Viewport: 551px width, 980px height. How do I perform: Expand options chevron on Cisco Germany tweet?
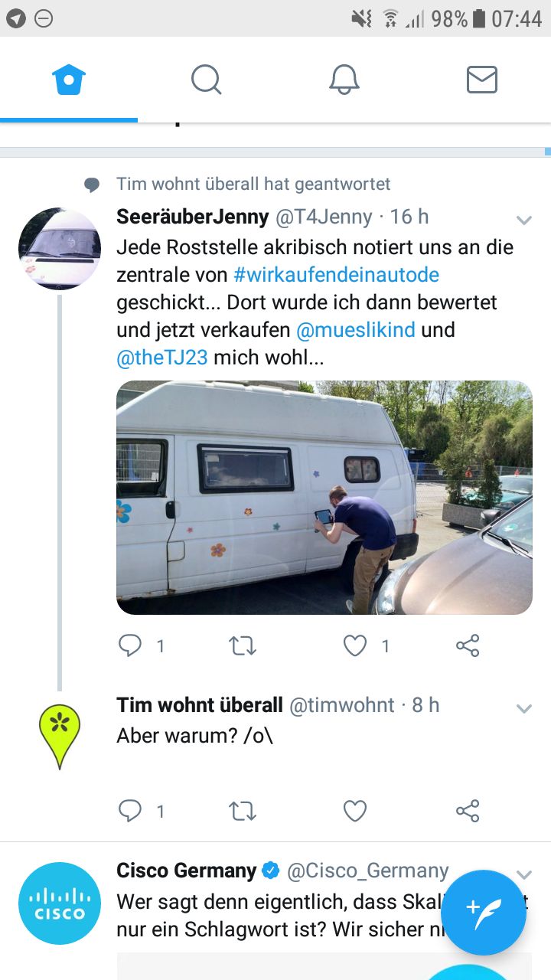pos(524,874)
